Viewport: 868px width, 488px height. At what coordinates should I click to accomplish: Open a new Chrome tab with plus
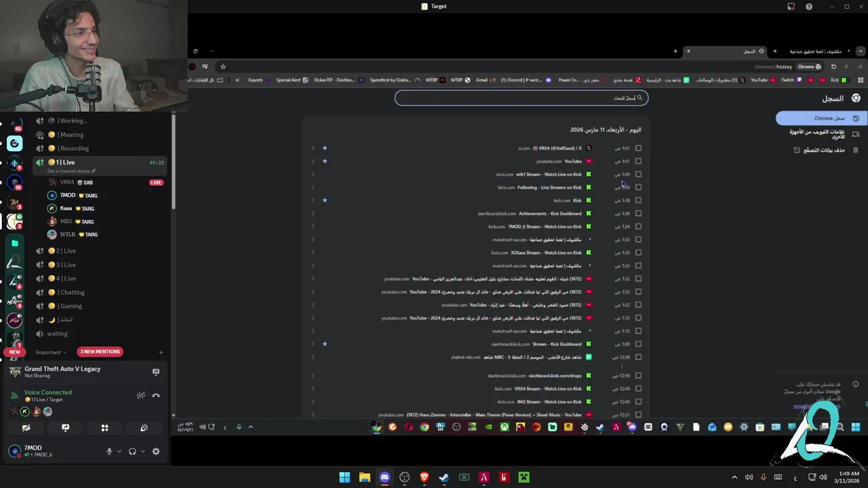coord(675,52)
